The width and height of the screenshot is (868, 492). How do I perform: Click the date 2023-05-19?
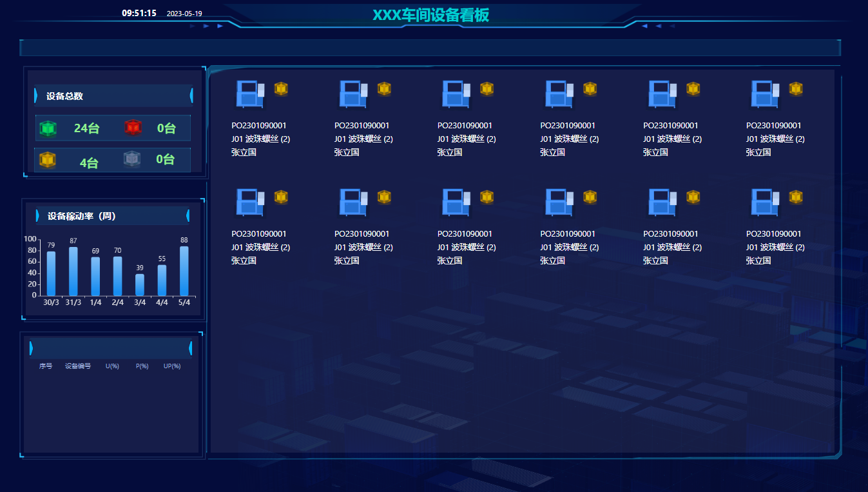coord(184,14)
